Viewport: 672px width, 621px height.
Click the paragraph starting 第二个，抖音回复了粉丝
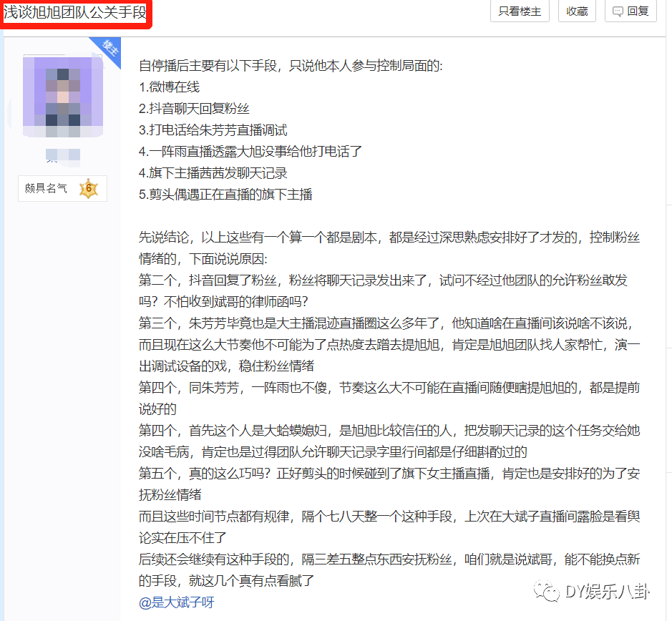(x=383, y=291)
